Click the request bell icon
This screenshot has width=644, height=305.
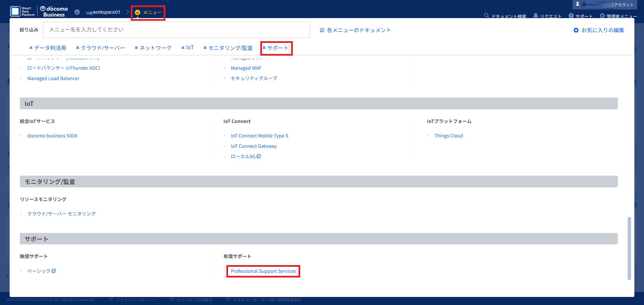536,16
